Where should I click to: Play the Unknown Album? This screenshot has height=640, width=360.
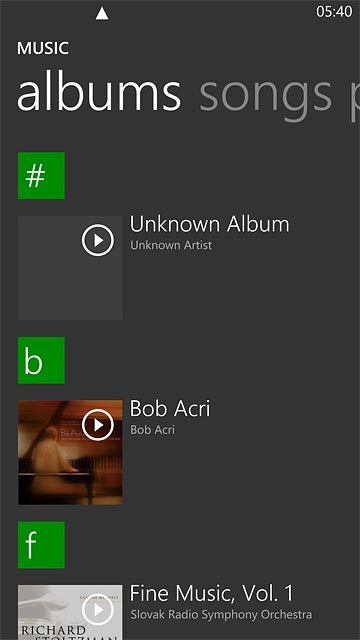click(x=98, y=240)
